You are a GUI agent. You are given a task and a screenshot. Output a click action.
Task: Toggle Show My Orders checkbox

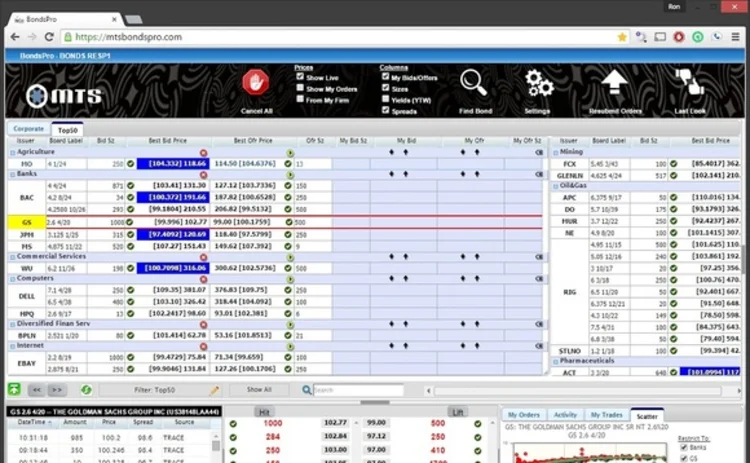[x=300, y=88]
